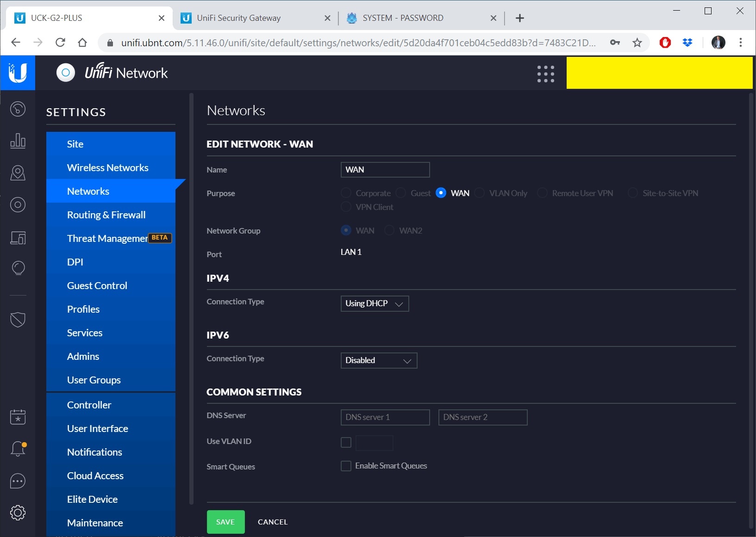Open the DPI settings section
This screenshot has height=537, width=756.
pos(111,262)
